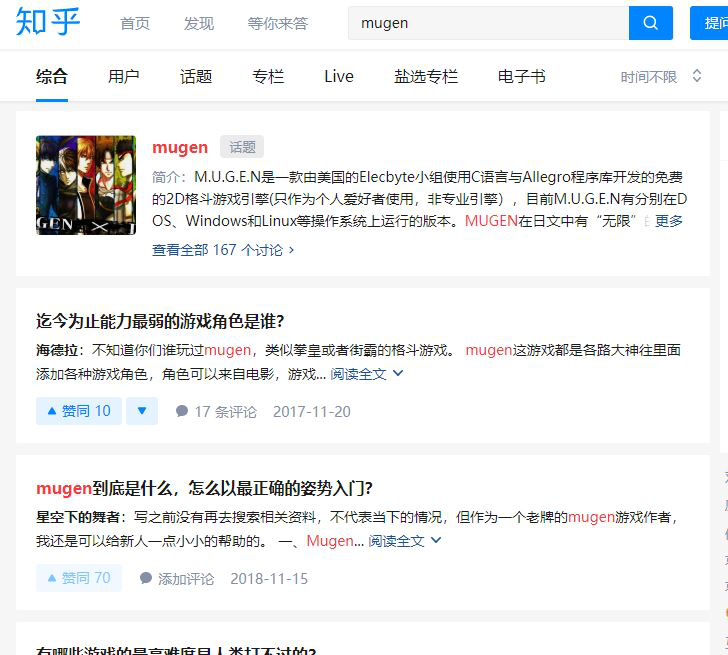Click author name 星空下的舞者
The width and height of the screenshot is (728, 655).
[x=78, y=517]
